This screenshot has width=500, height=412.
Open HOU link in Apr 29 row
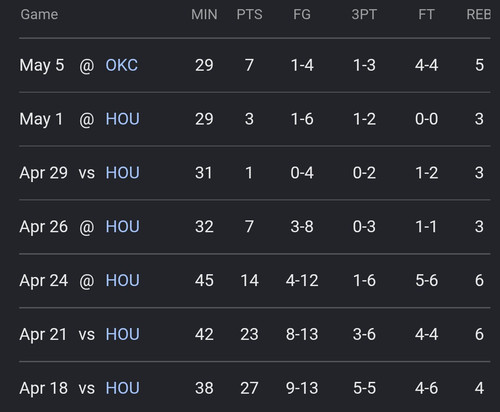tap(122, 173)
